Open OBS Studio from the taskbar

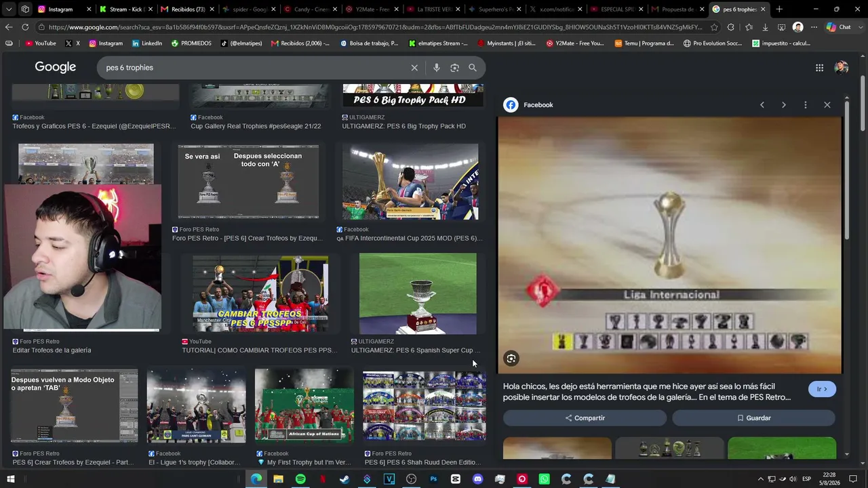pyautogui.click(x=411, y=479)
